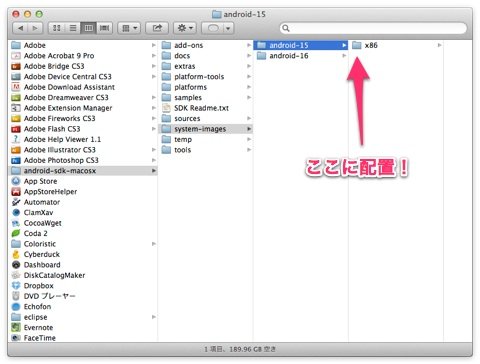Click the status bar free space text
Viewport: 480px width, 364px height.
[x=240, y=349]
